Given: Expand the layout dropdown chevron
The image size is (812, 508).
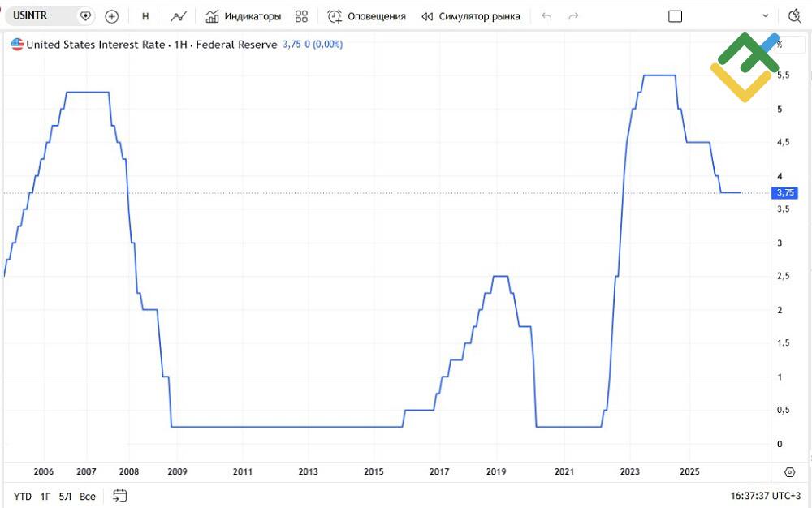Looking at the screenshot, I should pos(766,16).
